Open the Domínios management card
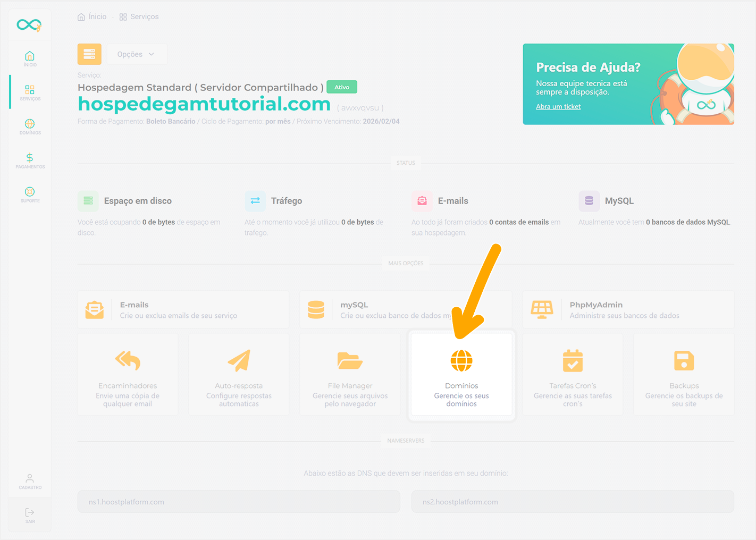Screen dimensions: 756x540 coord(461,375)
